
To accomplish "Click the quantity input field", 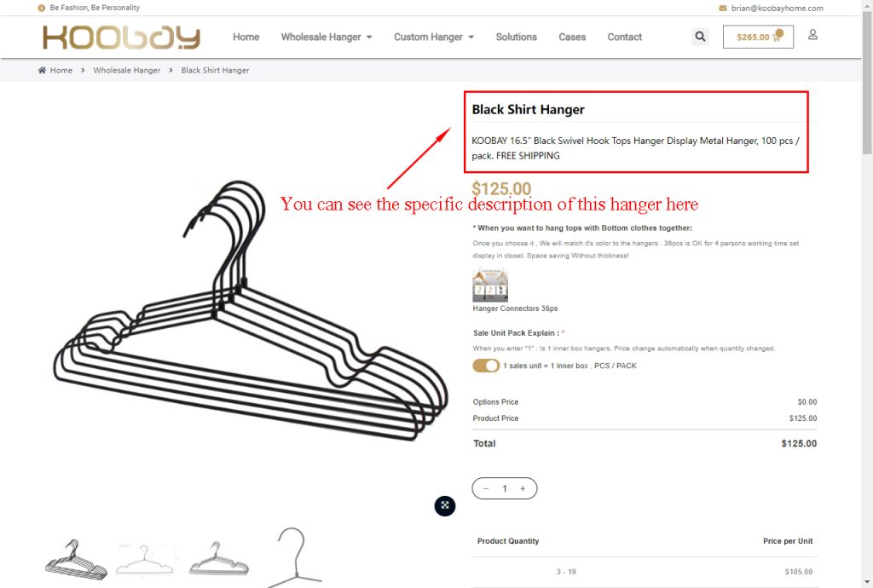I will point(505,488).
